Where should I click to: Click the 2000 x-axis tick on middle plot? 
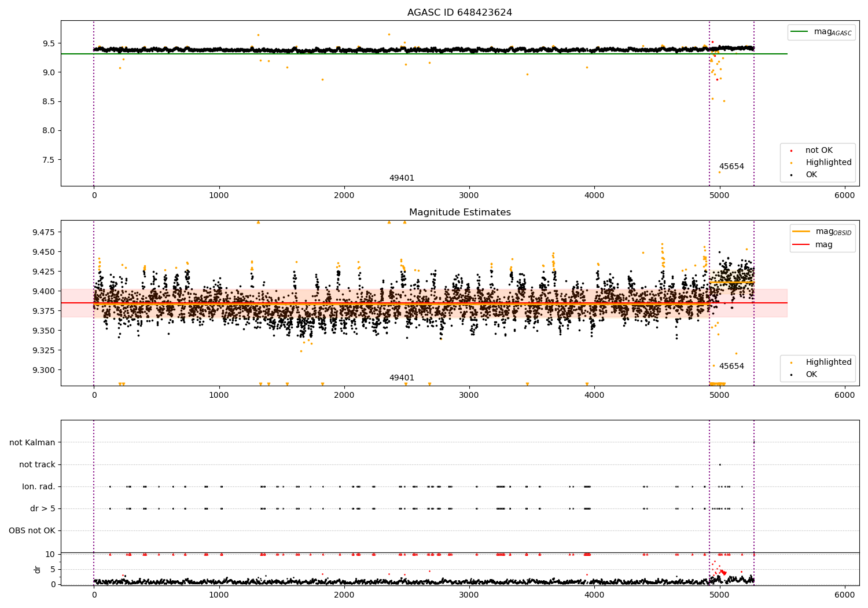click(344, 395)
